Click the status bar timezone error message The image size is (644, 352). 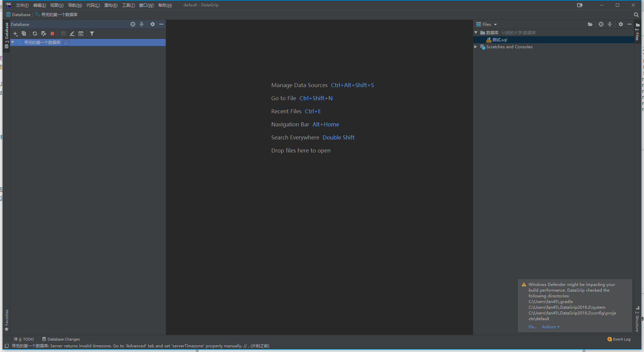pyautogui.click(x=141, y=346)
